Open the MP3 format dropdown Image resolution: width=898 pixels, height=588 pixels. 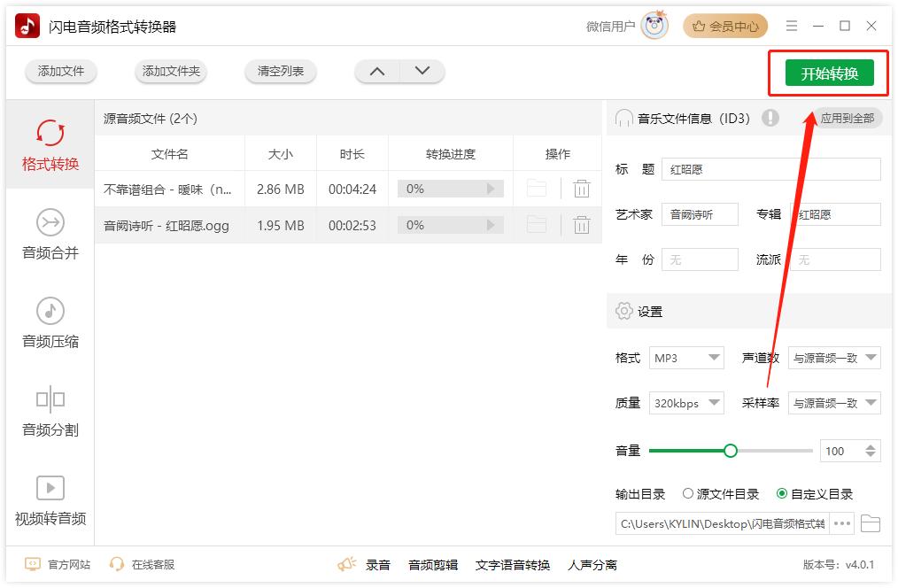(x=686, y=358)
